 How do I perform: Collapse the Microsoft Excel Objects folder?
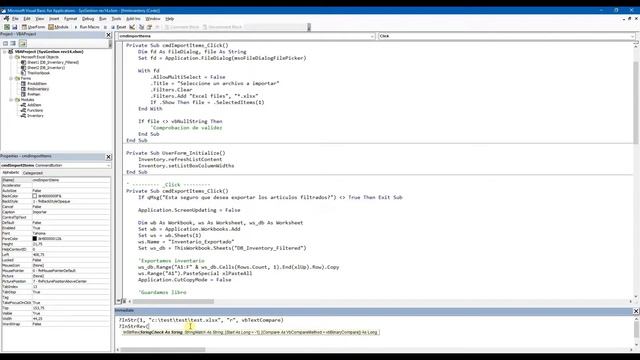[11, 57]
